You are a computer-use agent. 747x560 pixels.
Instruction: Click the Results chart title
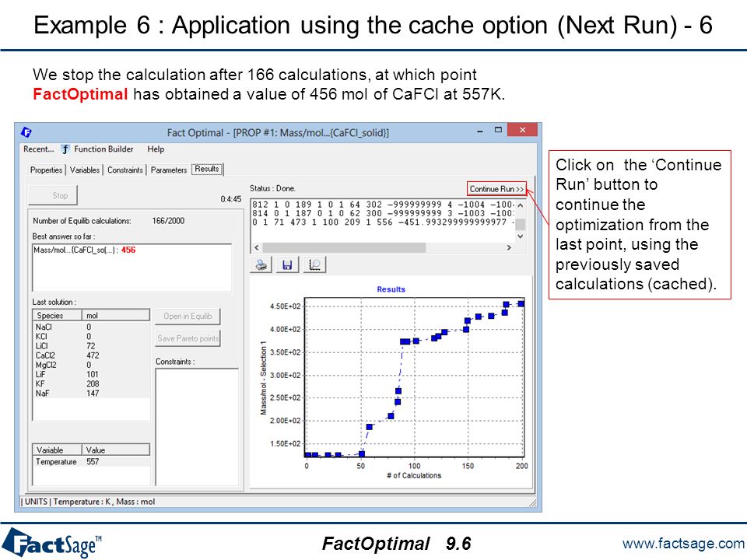point(391,289)
